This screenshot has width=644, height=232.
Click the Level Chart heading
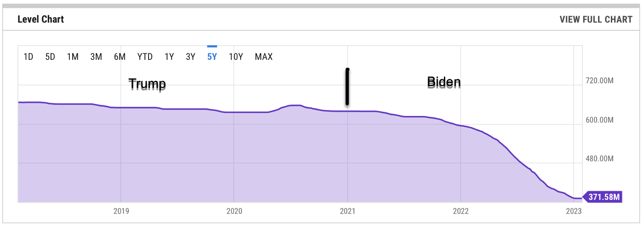(x=41, y=19)
